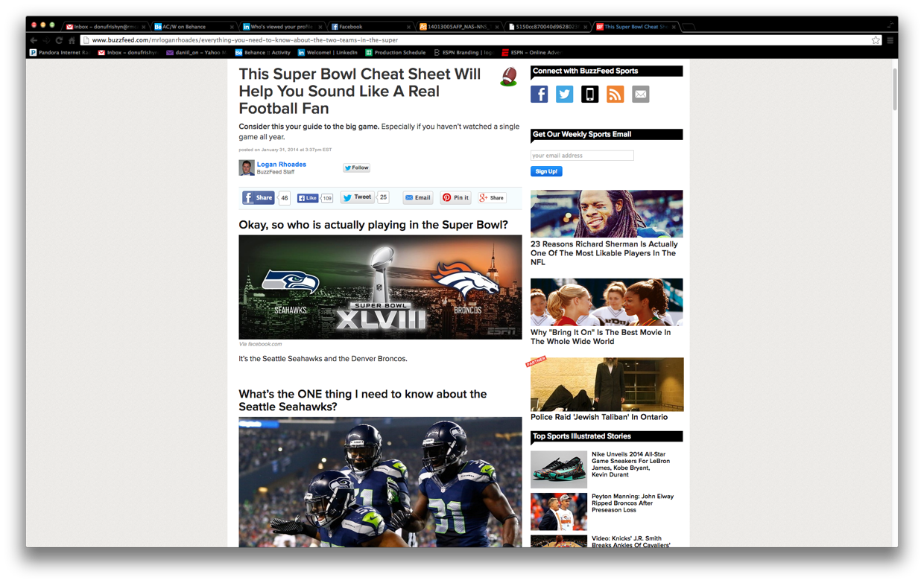Like the article with Facebook Like
924x583 pixels.
pyautogui.click(x=308, y=198)
